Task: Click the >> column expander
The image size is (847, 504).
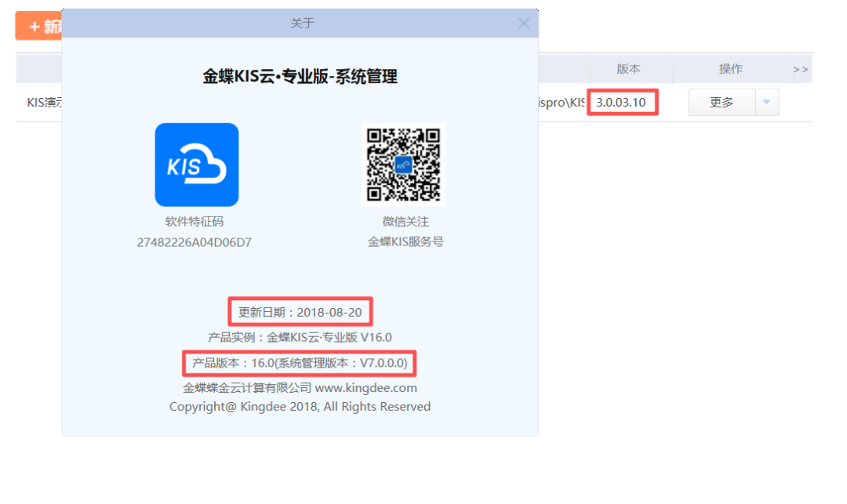Action: 801,70
